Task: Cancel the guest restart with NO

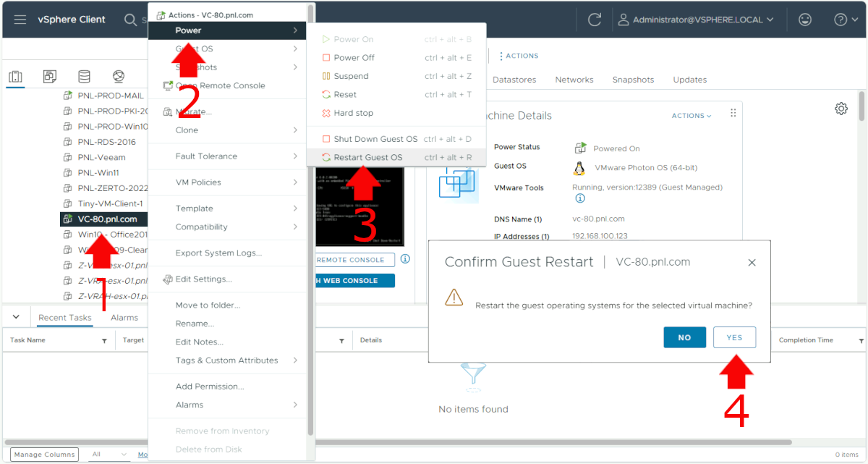Action: coord(684,337)
